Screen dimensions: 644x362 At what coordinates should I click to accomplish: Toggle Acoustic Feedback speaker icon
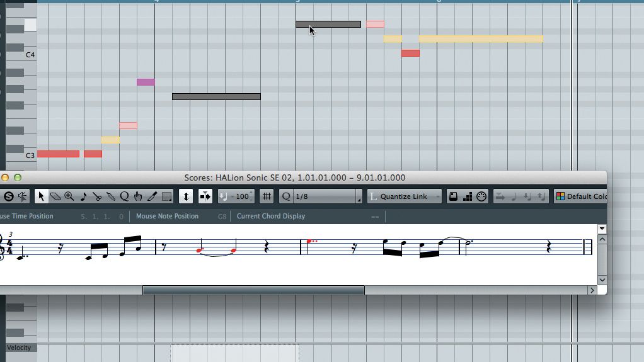(x=23, y=196)
